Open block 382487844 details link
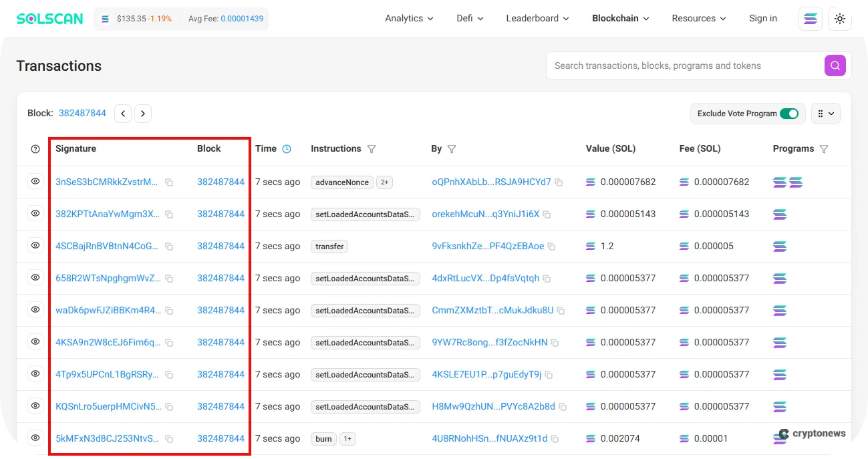The height and width of the screenshot is (459, 868). (82, 113)
